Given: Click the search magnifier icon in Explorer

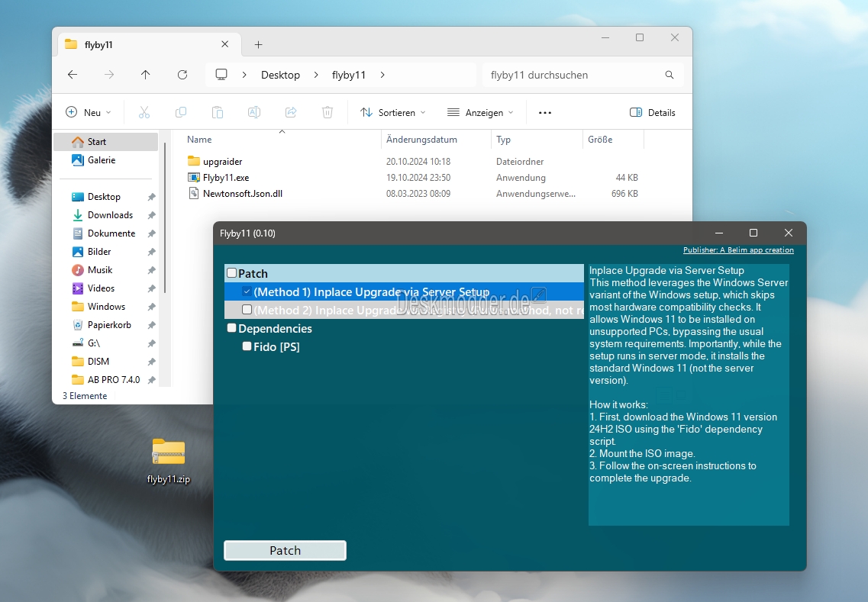Looking at the screenshot, I should tap(670, 75).
